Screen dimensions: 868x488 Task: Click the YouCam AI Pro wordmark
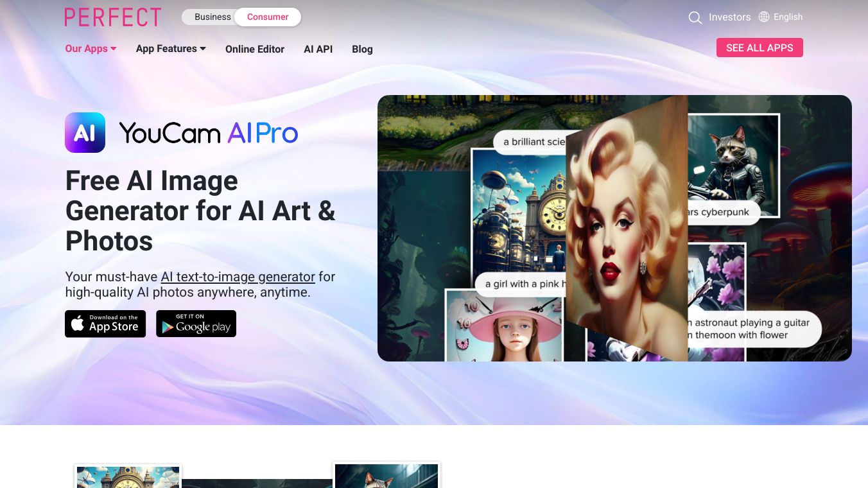tap(209, 133)
